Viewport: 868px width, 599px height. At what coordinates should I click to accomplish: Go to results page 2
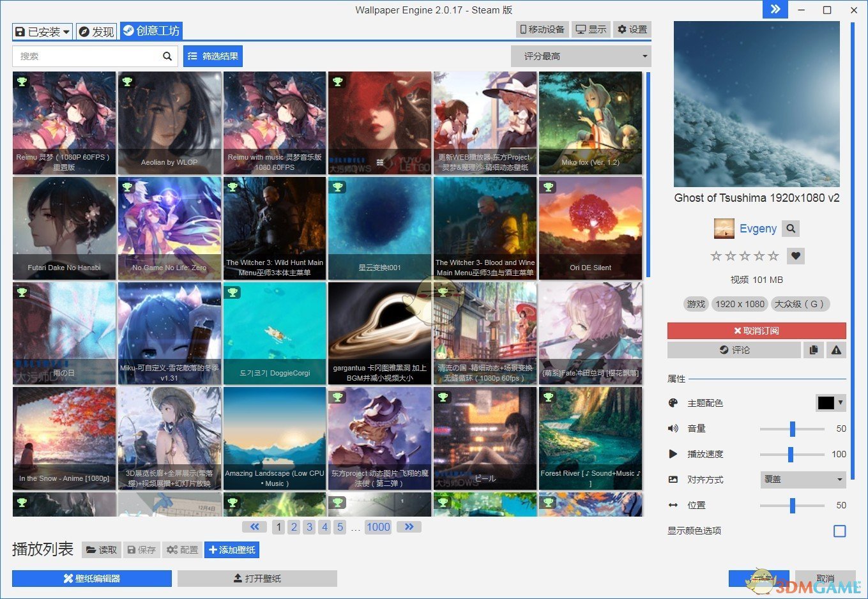point(294,527)
